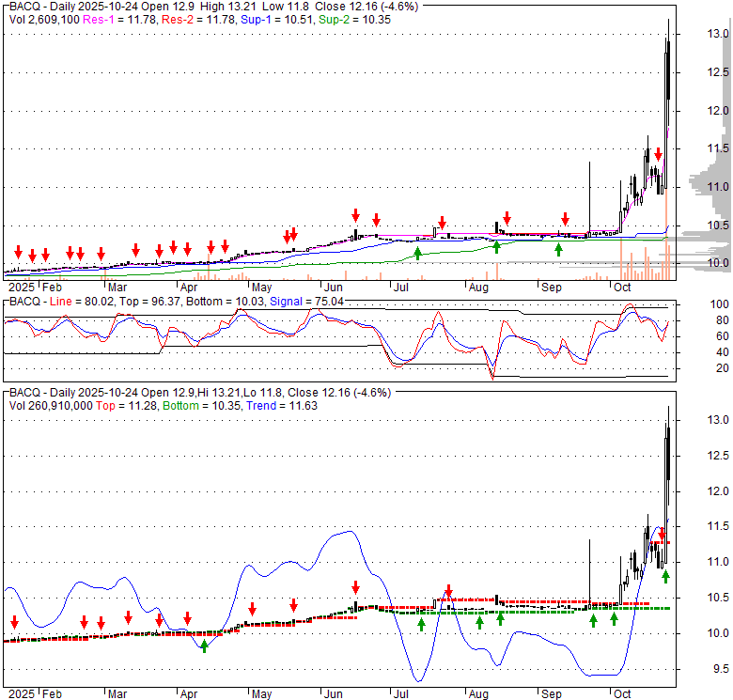733x700 pixels.
Task: Click the red arrow in mid-June, top chart
Action: pyautogui.click(x=355, y=215)
